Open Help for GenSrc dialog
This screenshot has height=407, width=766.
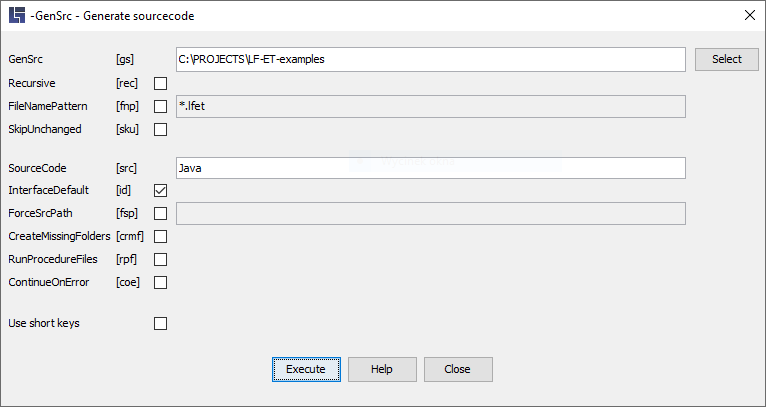tap(382, 369)
